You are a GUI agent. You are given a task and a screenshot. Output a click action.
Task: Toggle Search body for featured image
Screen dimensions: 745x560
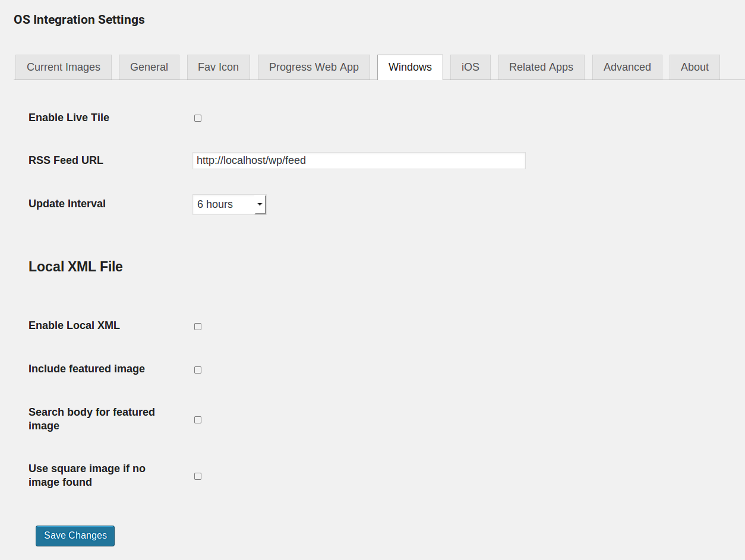click(x=198, y=420)
